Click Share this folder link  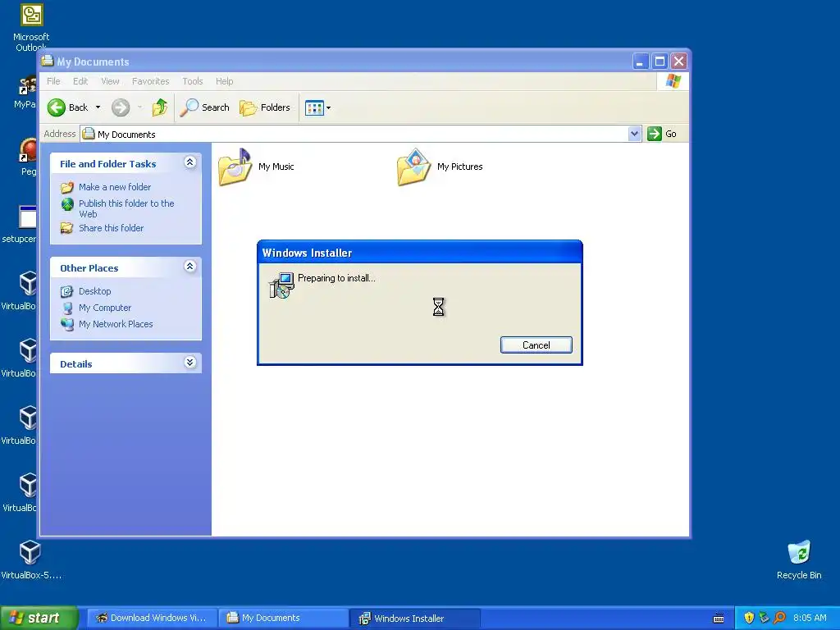pos(111,228)
